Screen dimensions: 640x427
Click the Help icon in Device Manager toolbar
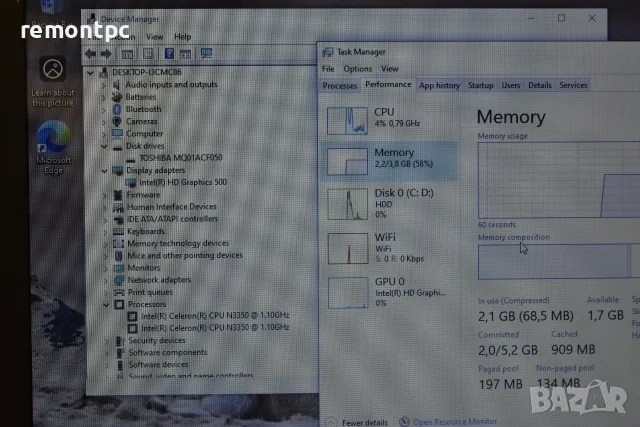click(169, 53)
